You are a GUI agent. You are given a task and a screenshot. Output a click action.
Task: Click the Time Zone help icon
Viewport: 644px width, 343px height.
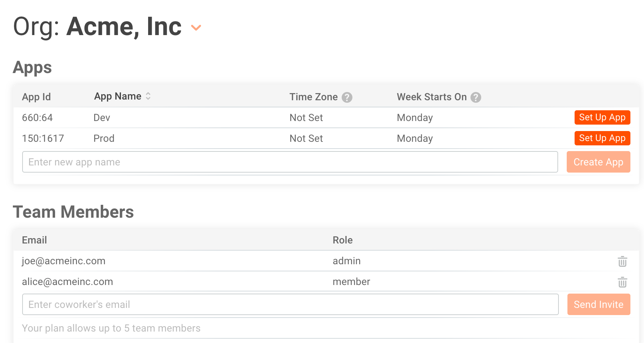point(347,97)
